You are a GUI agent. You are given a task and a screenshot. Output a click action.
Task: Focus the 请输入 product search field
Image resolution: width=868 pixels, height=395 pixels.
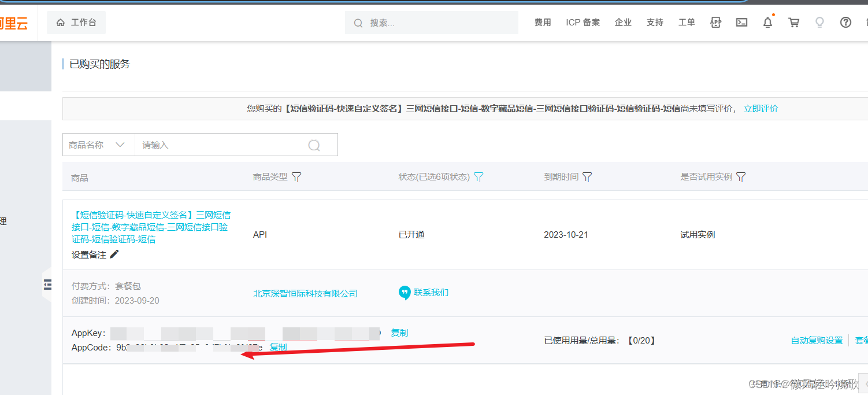(222, 145)
